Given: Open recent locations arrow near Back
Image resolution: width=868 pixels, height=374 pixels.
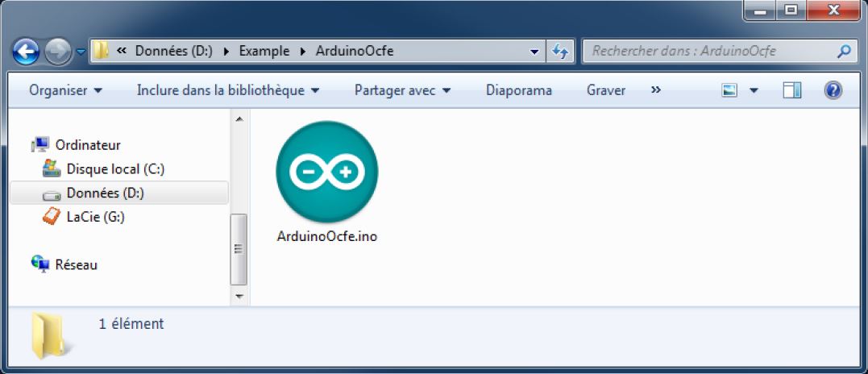Looking at the screenshot, I should click(81, 52).
